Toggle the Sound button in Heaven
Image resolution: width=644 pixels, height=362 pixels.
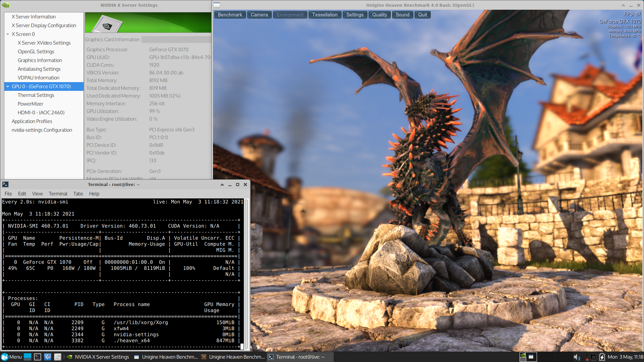(x=402, y=15)
